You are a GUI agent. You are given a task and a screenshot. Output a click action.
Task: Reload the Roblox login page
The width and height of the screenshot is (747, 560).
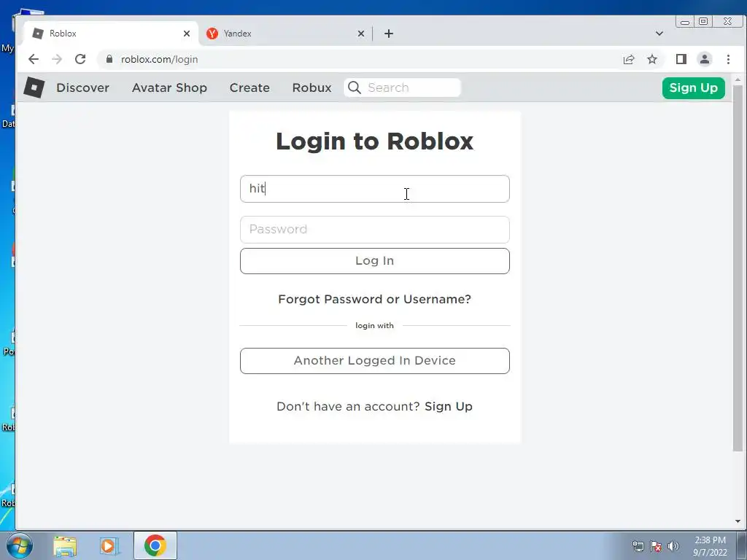(80, 59)
